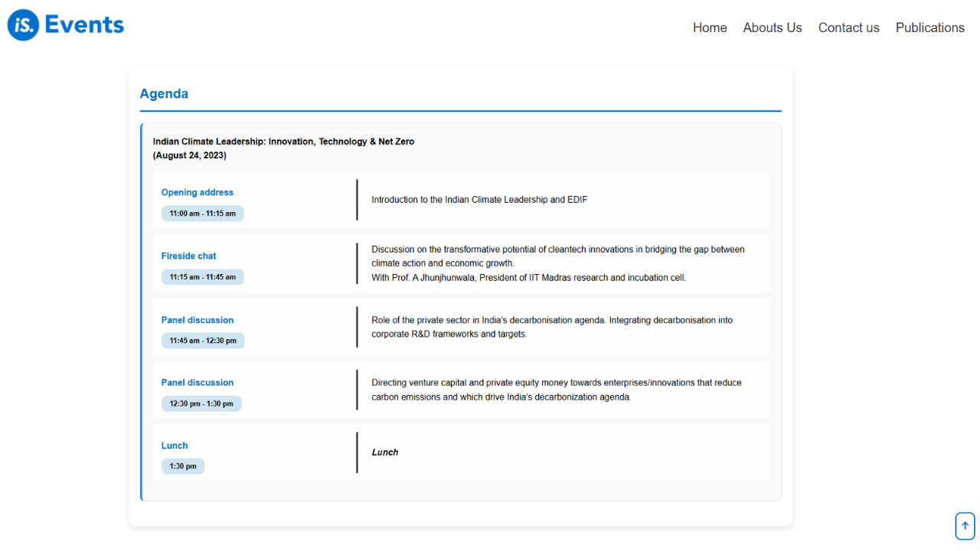Screen dimensions: 980x551
Task: Click the (August 24, 2023) date text
Action: pos(190,155)
